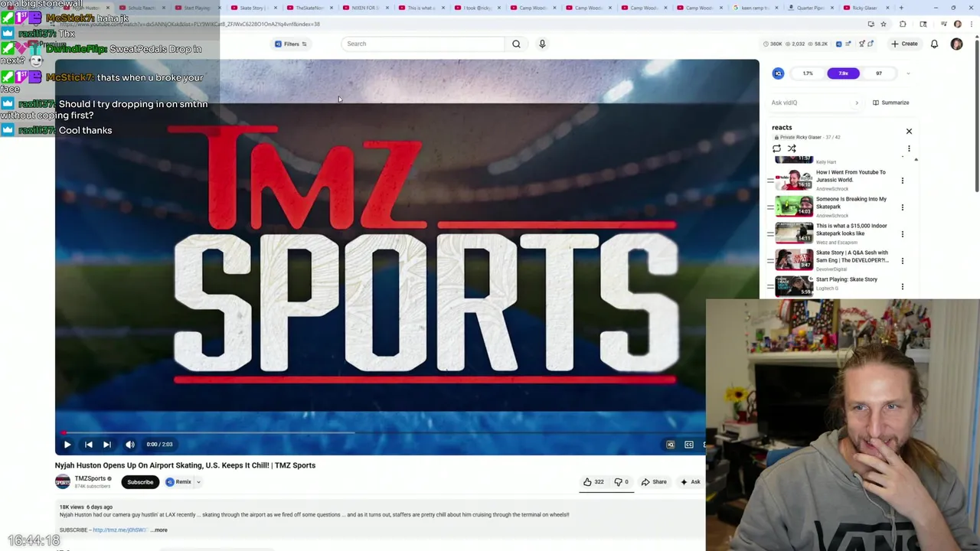This screenshot has width=980, height=551.
Task: Grab reorder handle for Breaking Into Skatepark video
Action: pos(770,207)
